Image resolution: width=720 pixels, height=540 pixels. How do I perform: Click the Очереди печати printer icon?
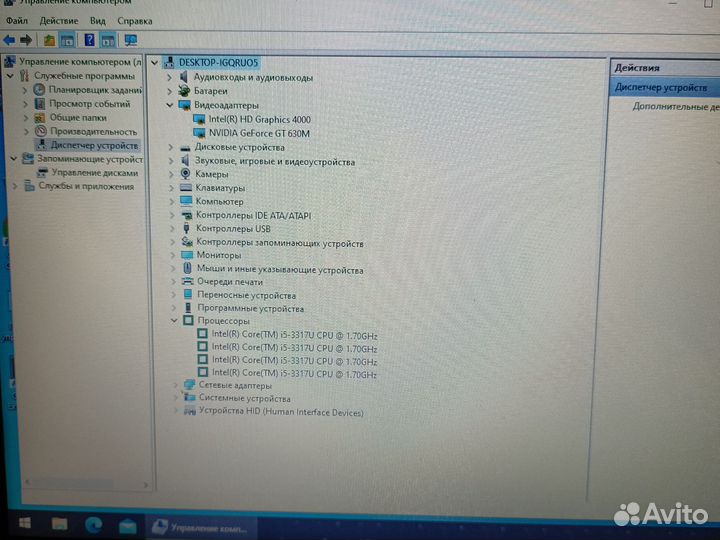[187, 281]
